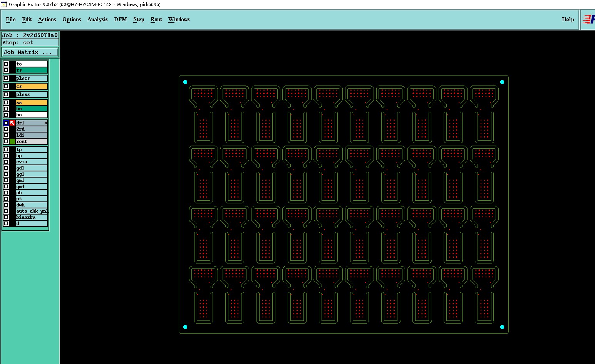Toggle the checkbox for layer plncs
This screenshot has width=595, height=364.
click(x=6, y=78)
